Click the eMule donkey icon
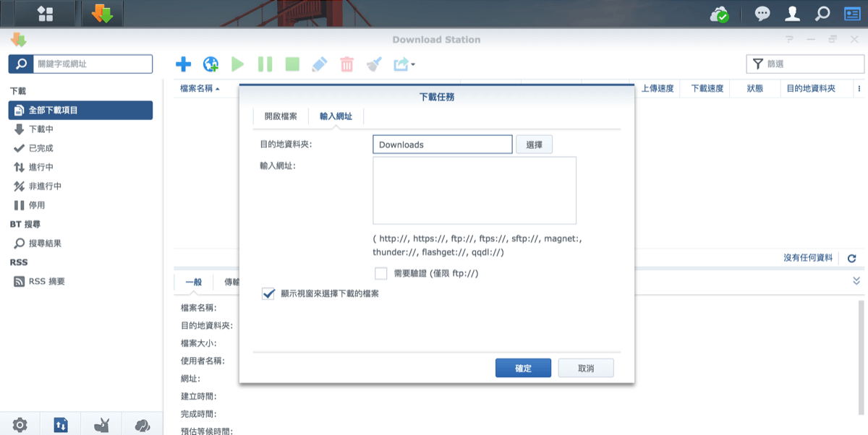This screenshot has height=435, width=868. pos(102,426)
